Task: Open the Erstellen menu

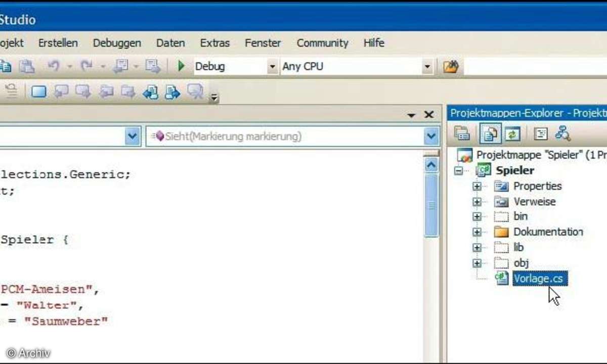Action: (x=58, y=43)
